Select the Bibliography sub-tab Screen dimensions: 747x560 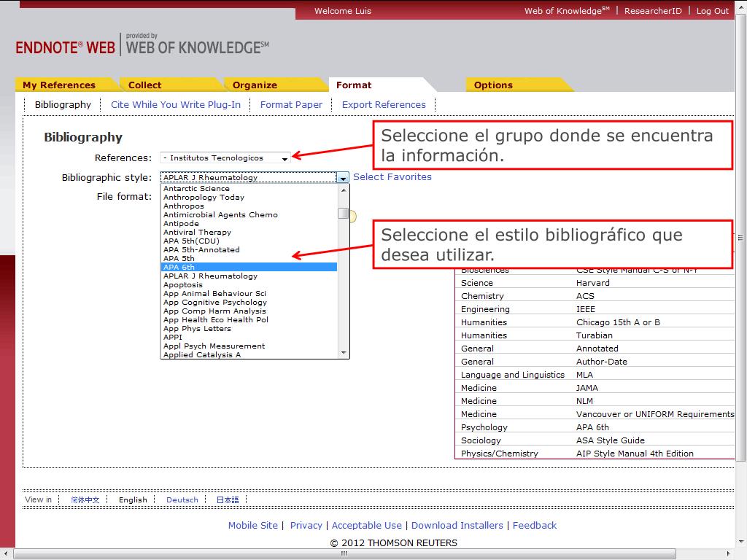[x=63, y=104]
